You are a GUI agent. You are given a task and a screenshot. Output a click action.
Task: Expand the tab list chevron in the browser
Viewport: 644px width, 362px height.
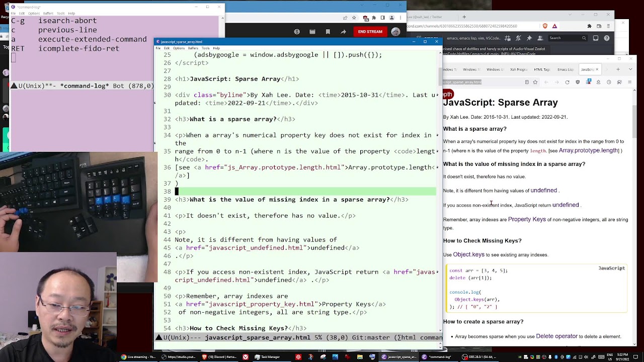(630, 69)
